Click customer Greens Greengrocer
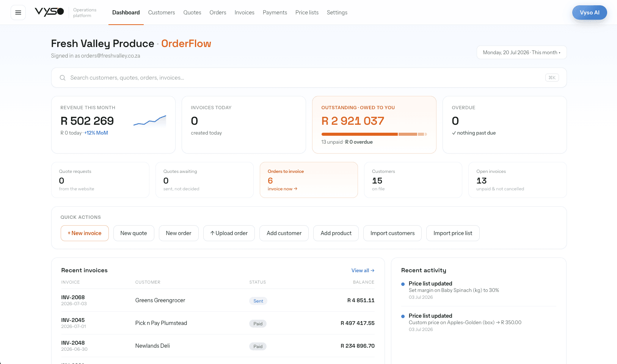This screenshot has height=364, width=617. (160, 300)
